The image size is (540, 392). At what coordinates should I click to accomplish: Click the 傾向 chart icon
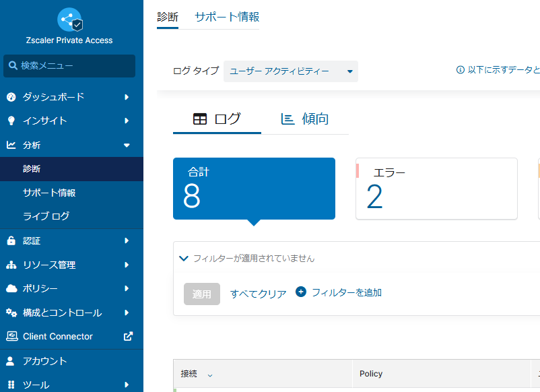pos(288,119)
